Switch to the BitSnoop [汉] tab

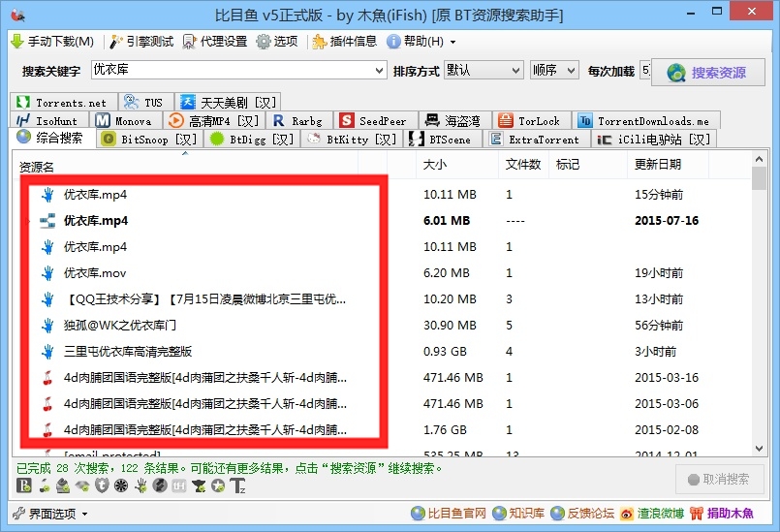151,140
